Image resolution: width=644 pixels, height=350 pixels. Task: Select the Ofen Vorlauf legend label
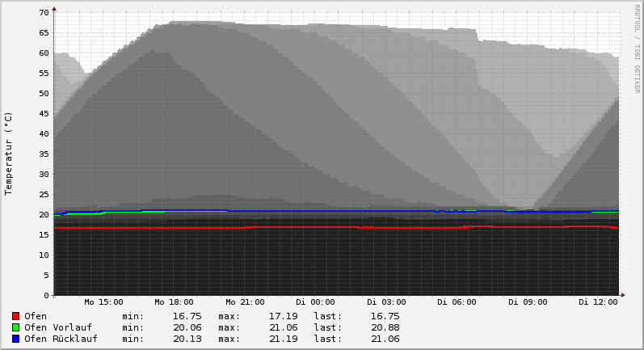(57, 327)
